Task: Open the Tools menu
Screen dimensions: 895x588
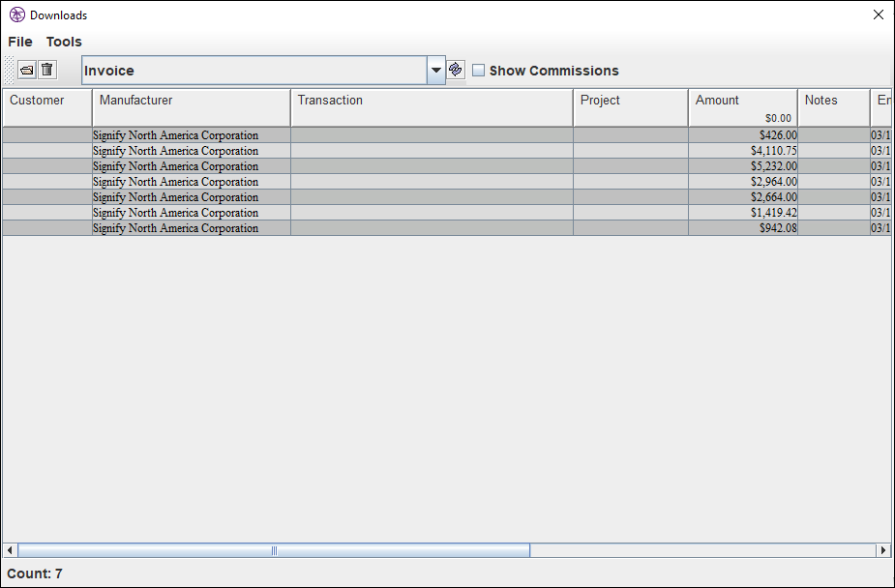Action: coord(64,42)
